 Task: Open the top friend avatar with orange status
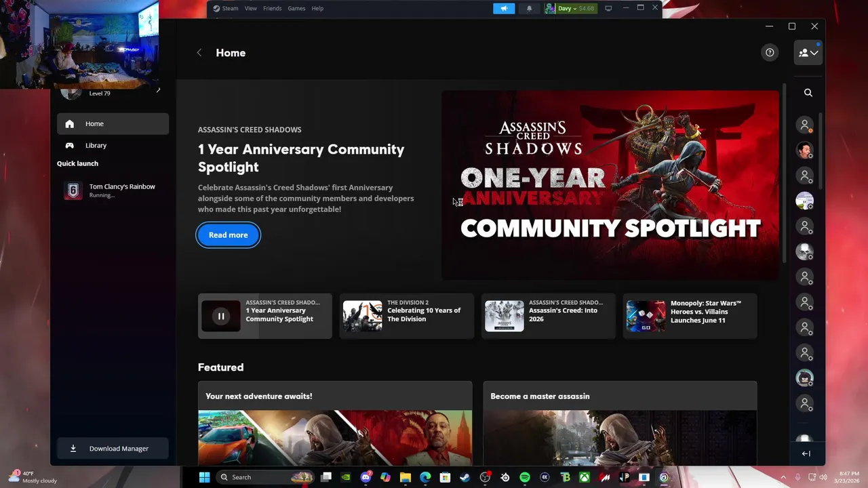tap(805, 125)
